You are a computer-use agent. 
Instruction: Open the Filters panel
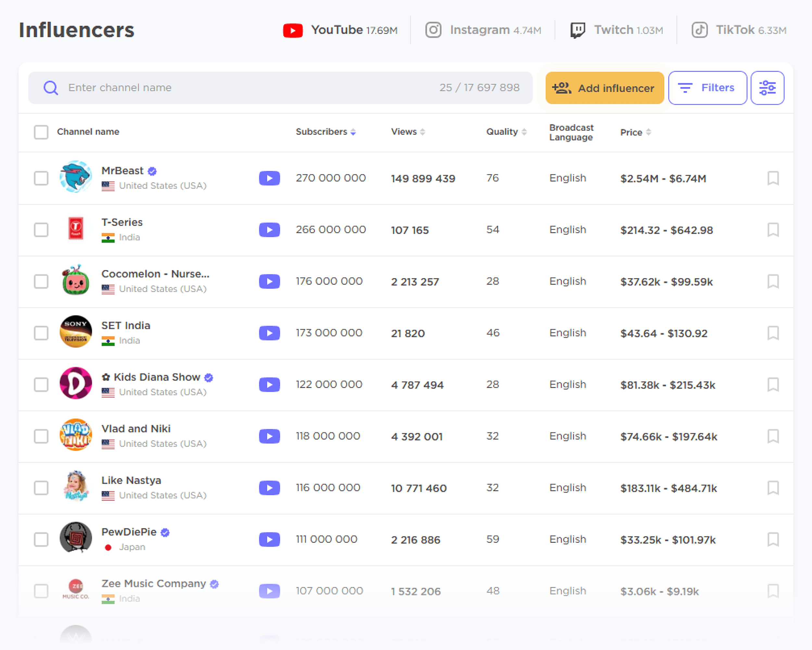707,88
